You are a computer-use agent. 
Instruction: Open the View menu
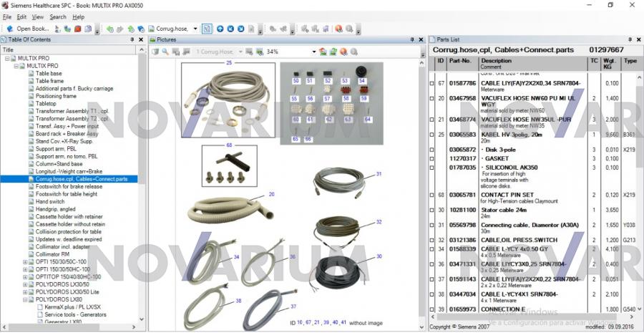click(38, 16)
